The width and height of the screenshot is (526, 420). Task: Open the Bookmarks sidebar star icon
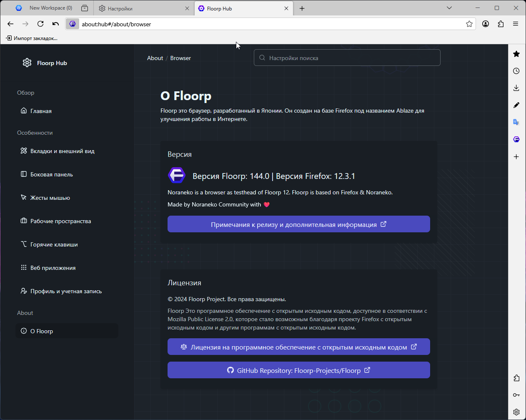pyautogui.click(x=516, y=54)
